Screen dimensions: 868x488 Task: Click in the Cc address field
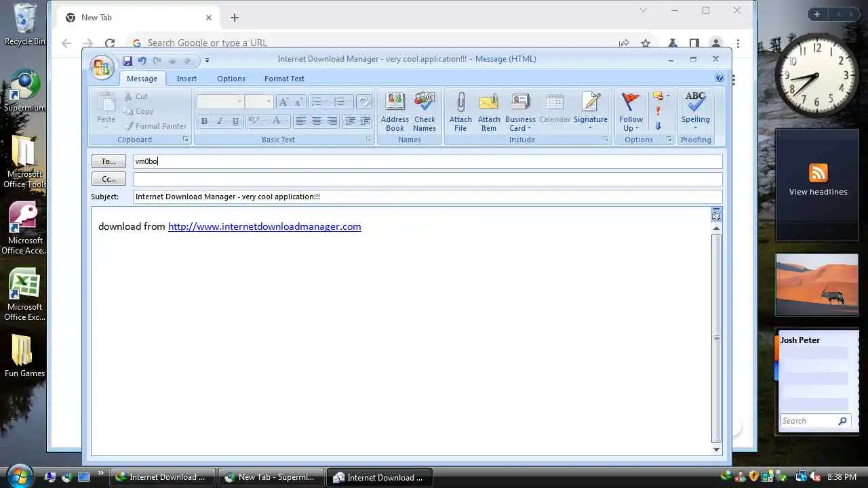pyautogui.click(x=427, y=179)
